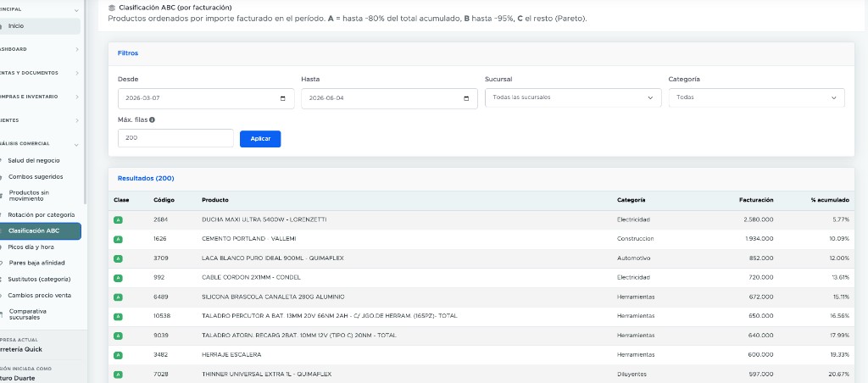Click the Aplicar button
This screenshot has height=383, width=868.
click(x=260, y=139)
